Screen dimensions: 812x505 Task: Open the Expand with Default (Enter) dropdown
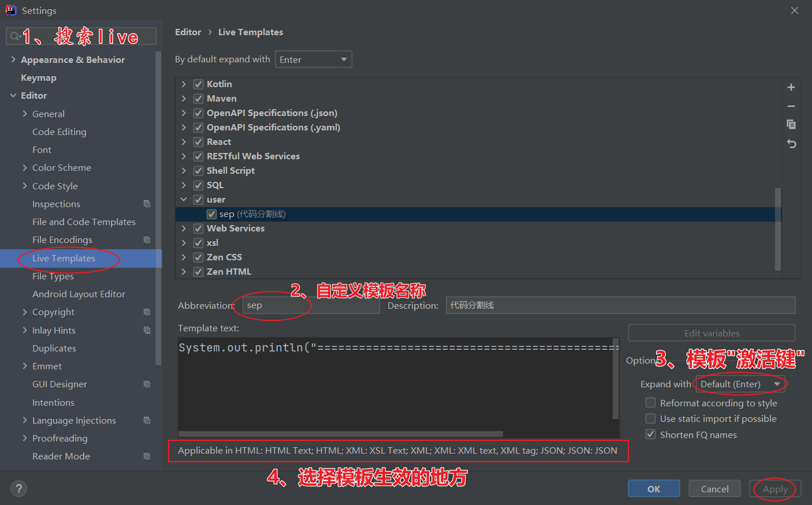point(741,384)
